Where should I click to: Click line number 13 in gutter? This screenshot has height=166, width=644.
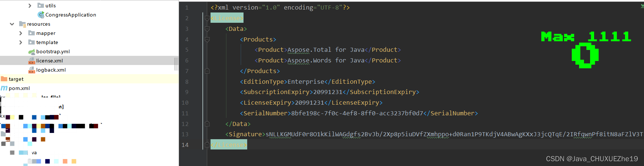[x=185, y=134]
